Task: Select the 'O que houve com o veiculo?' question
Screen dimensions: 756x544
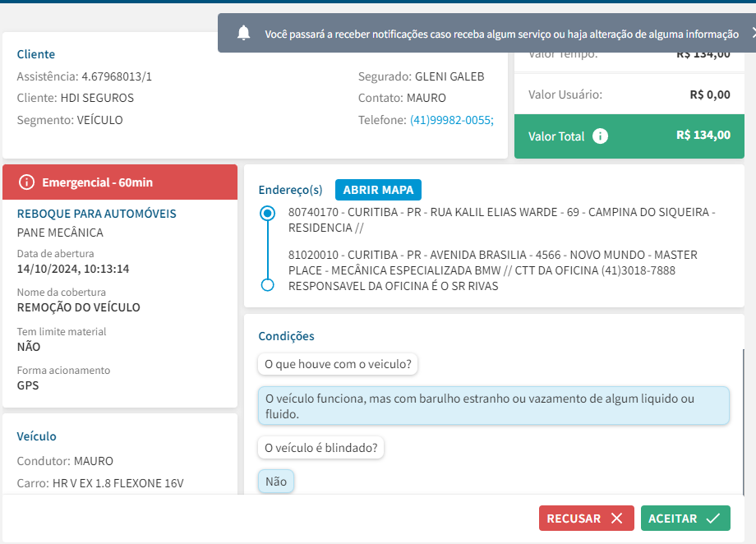Action: point(338,364)
